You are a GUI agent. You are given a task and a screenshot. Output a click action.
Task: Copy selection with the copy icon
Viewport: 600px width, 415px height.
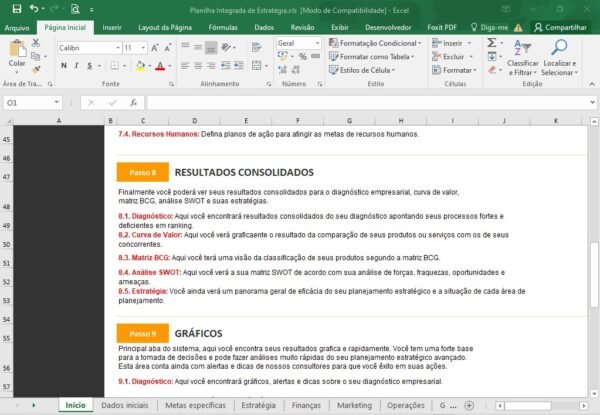click(x=36, y=56)
